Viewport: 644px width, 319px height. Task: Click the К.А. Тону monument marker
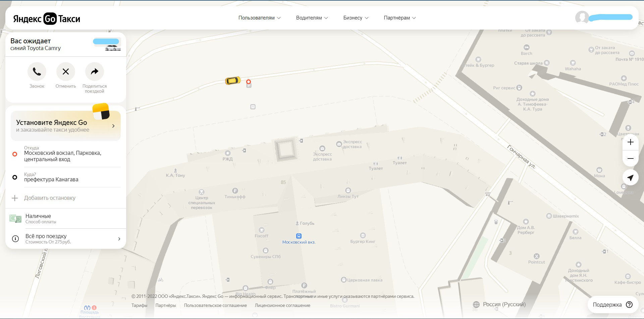click(175, 170)
